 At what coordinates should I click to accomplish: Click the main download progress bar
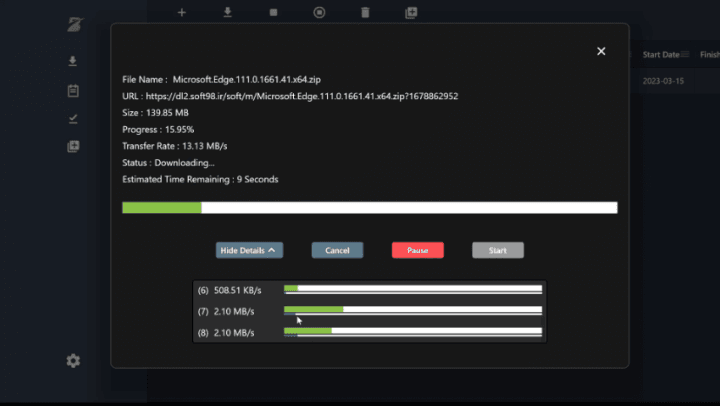(370, 208)
